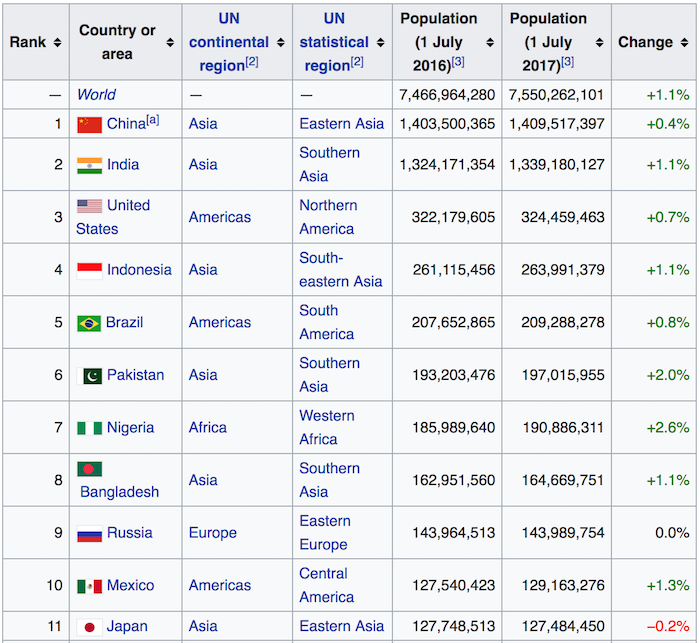Click the Nigeria flag icon

[89, 429]
